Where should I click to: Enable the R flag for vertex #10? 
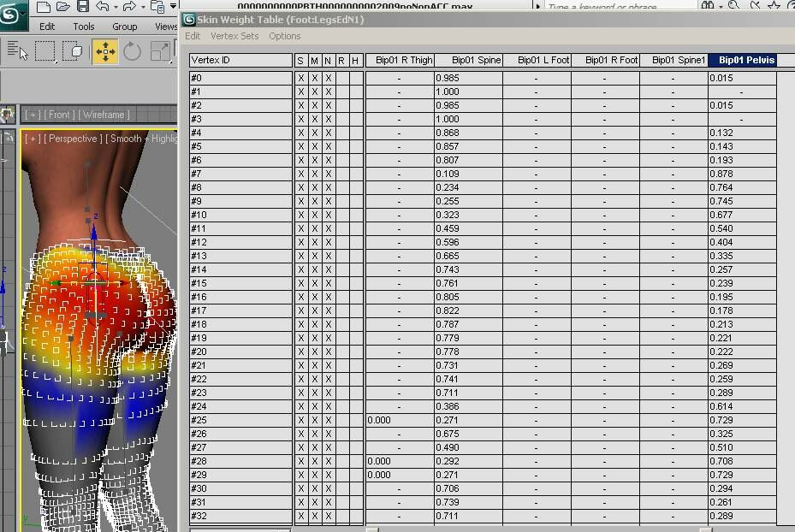(x=341, y=215)
